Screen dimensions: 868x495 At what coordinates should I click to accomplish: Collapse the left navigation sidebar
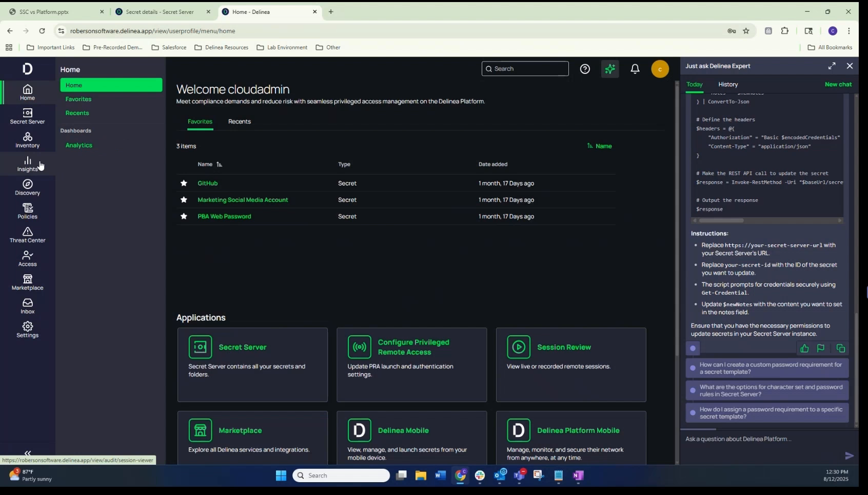[x=27, y=453]
